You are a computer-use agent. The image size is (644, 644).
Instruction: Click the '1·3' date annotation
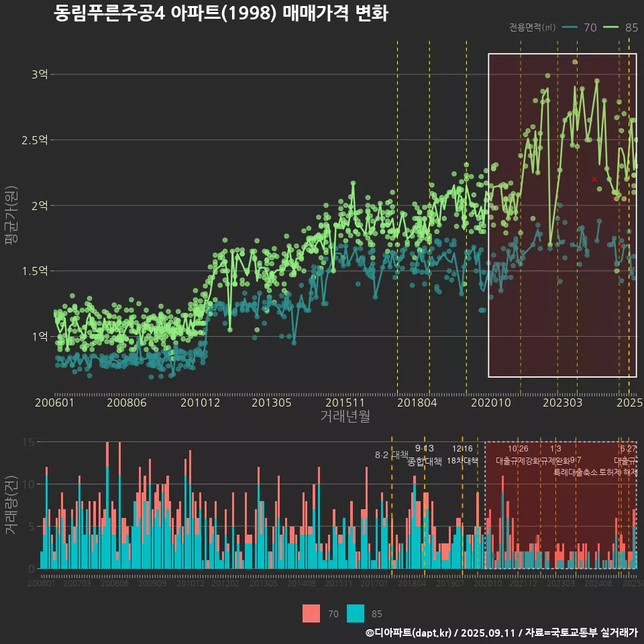click(x=555, y=449)
